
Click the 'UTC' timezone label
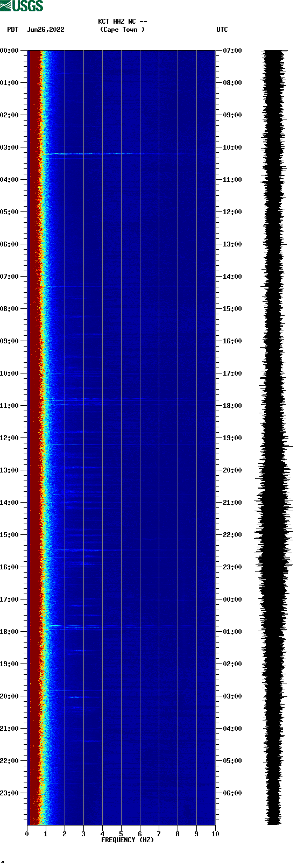[222, 30]
